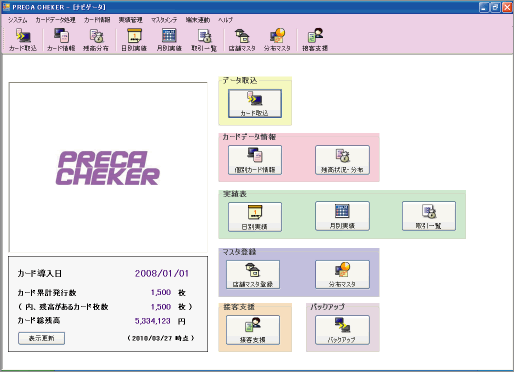Click the 表示更新 button
This screenshot has height=372, width=514.
(41, 338)
